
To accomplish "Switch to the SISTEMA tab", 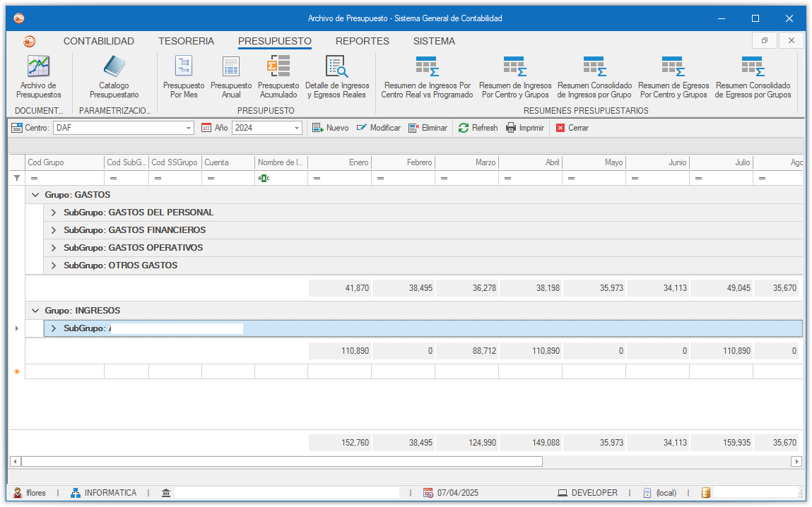I will 434,42.
